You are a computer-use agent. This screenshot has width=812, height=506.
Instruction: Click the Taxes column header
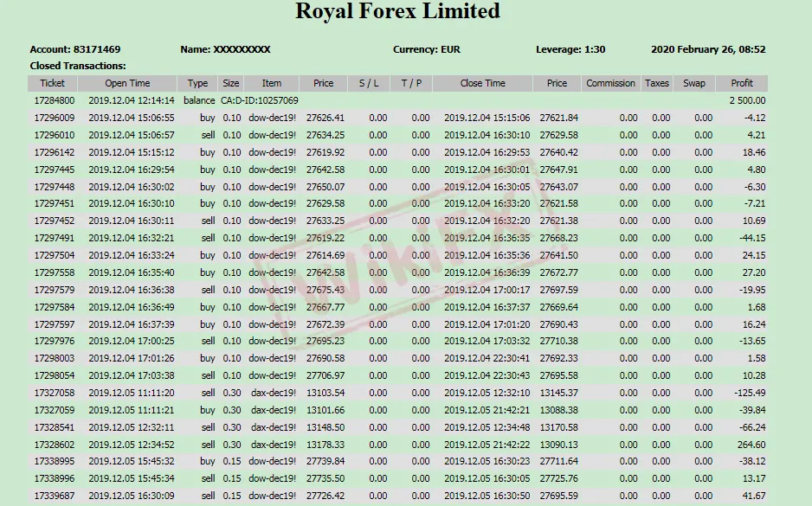click(657, 83)
